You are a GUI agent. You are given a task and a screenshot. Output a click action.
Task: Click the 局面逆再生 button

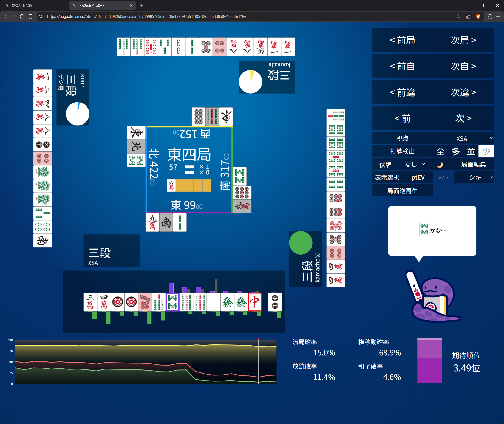[402, 191]
